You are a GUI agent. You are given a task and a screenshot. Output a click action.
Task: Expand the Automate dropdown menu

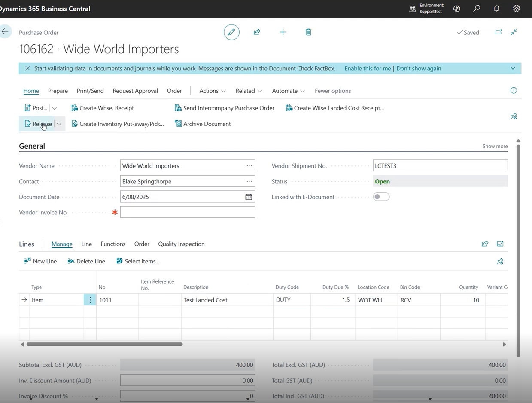[289, 91]
